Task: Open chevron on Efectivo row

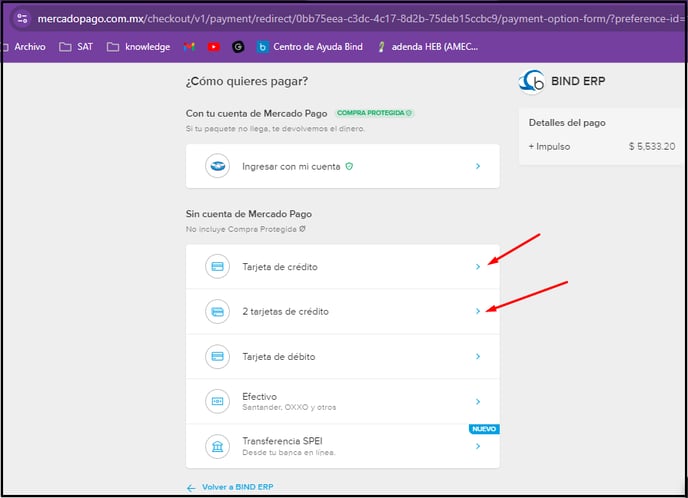Action: (478, 401)
